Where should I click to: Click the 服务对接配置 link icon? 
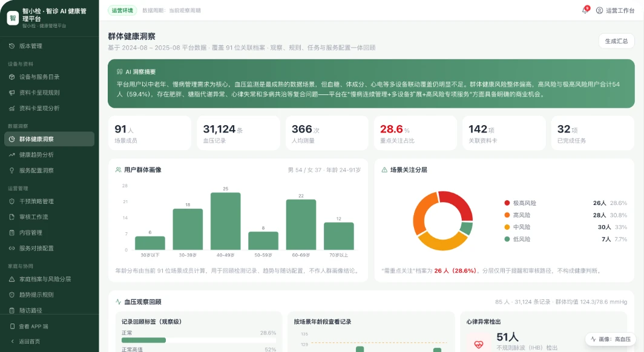pos(11,248)
